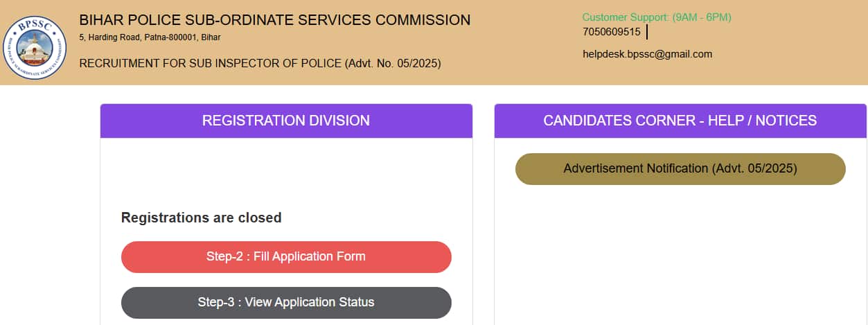Click the helpdesk.bpssc@gmail.com email address
Screen dimensions: 868x325
(x=647, y=54)
